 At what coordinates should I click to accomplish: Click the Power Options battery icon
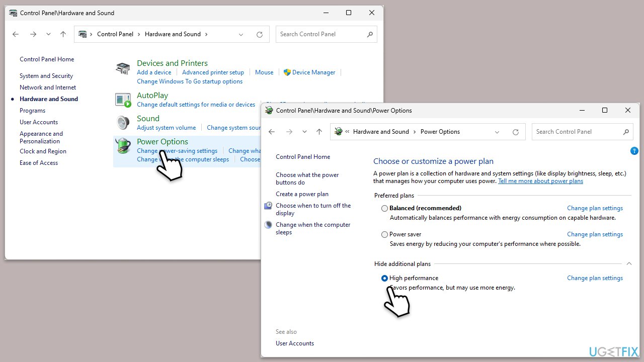tap(123, 146)
